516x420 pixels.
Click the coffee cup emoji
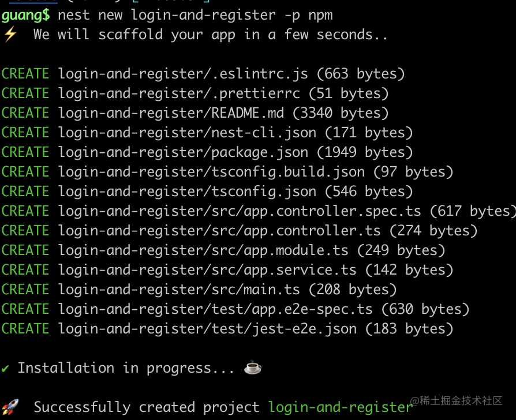point(253,368)
